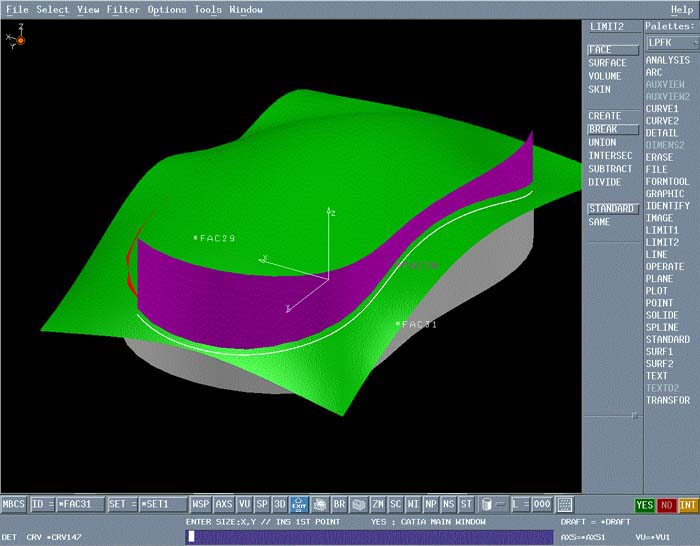Click the purple command input bar
Viewport: 700px width, 546px height.
pyautogui.click(x=369, y=537)
